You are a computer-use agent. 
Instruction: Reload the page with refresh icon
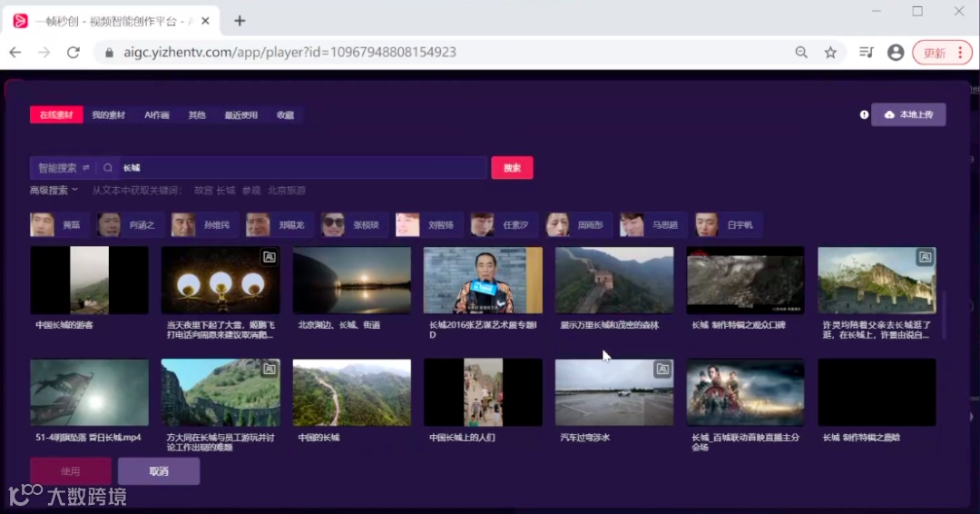click(73, 53)
